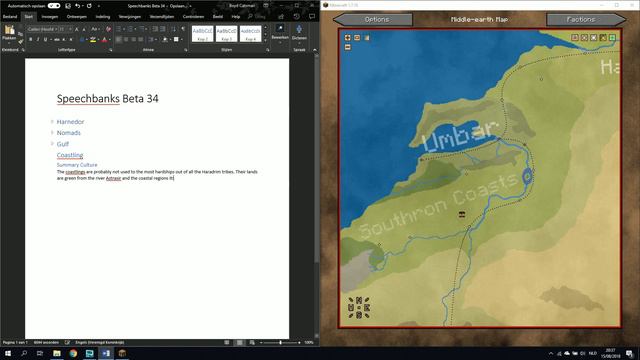Click the Speechbanks Beta 34 title
640x360 pixels.
click(x=107, y=98)
